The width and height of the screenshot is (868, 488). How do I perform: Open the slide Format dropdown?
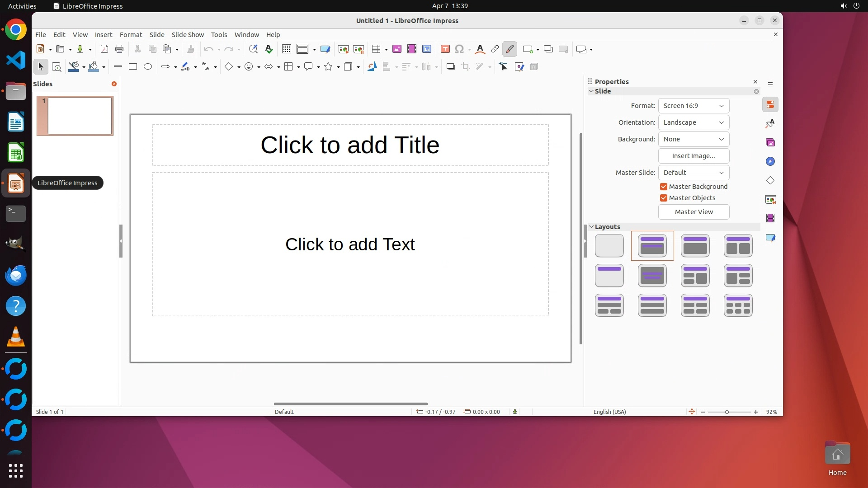(693, 106)
